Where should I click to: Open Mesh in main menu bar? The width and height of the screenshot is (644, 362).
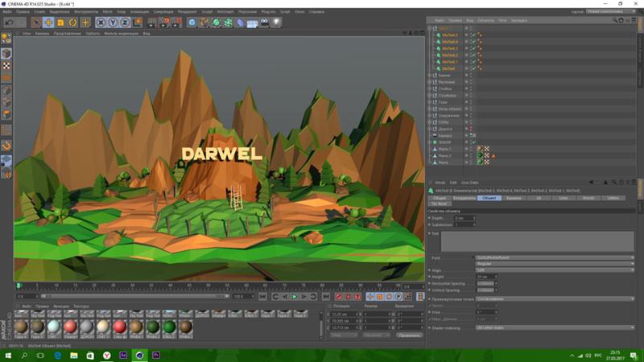click(x=107, y=12)
